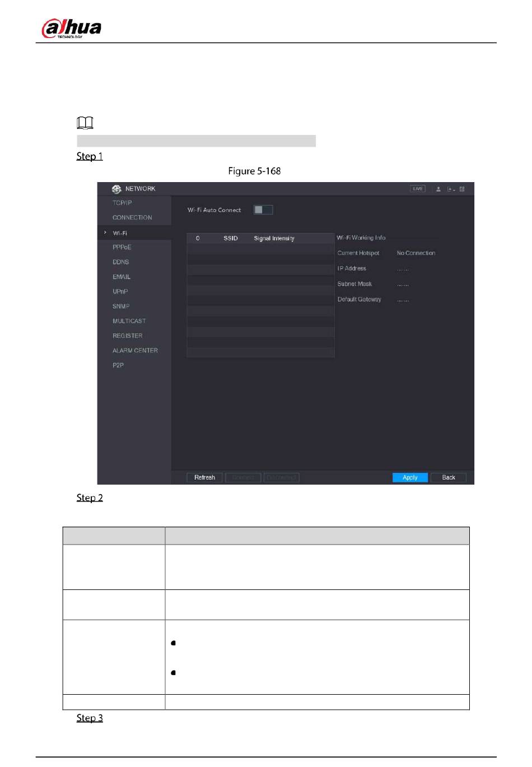Click the greyed Connect button
The width and height of the screenshot is (532, 767).
click(x=243, y=477)
